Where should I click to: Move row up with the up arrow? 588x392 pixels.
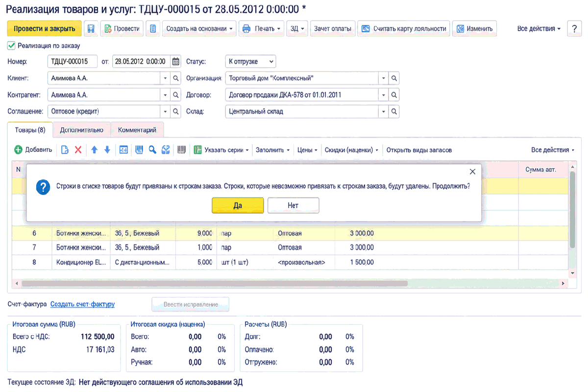pos(95,150)
